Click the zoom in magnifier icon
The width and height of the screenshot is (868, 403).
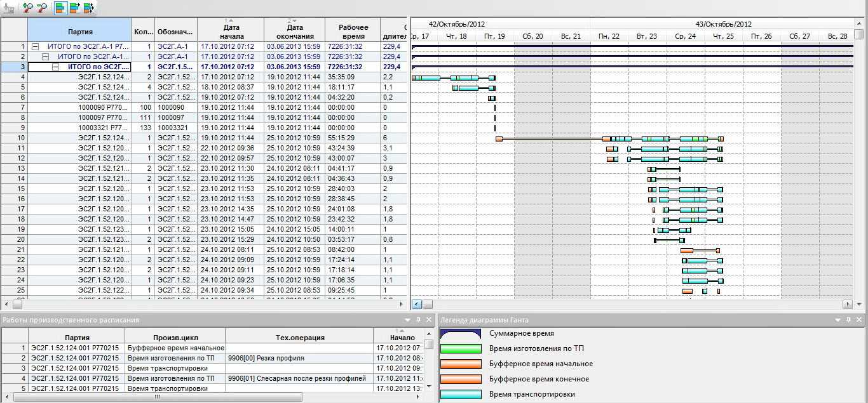(27, 8)
